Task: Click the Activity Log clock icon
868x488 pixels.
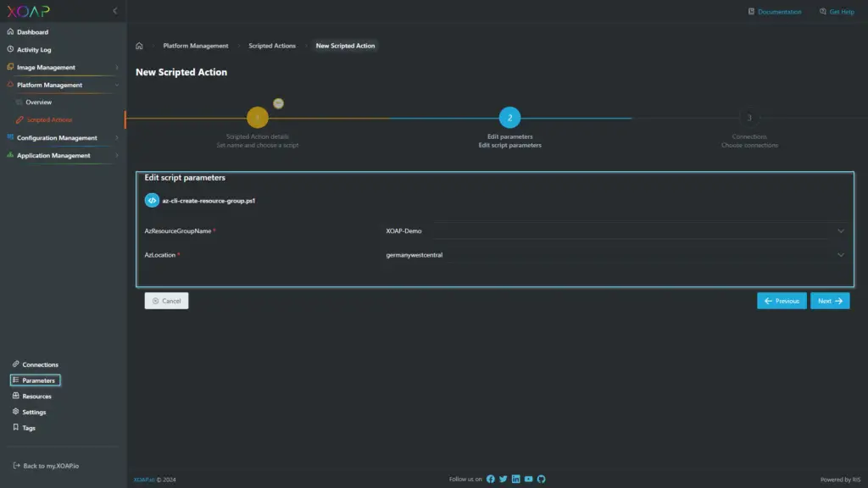Action: pos(10,49)
